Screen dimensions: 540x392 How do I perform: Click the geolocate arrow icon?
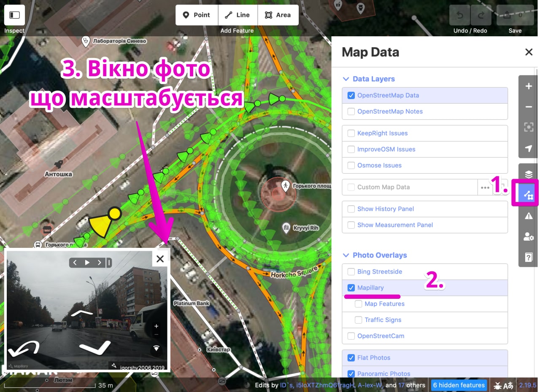coord(529,148)
